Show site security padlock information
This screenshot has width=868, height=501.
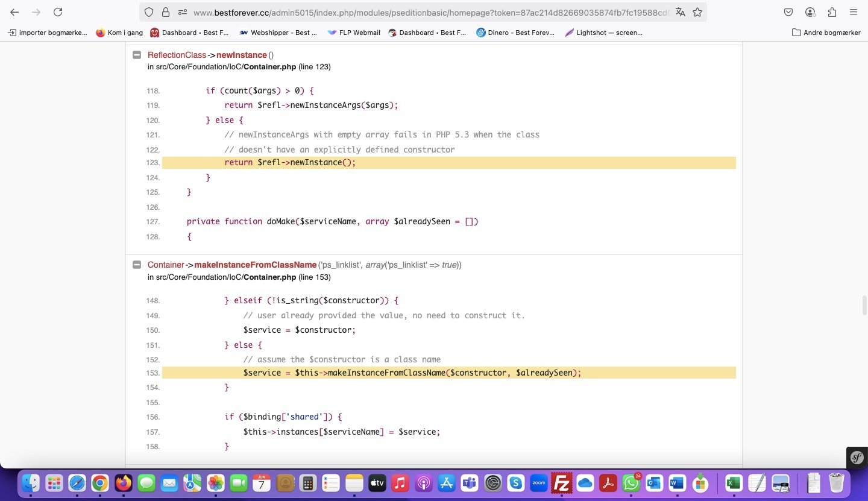[165, 12]
